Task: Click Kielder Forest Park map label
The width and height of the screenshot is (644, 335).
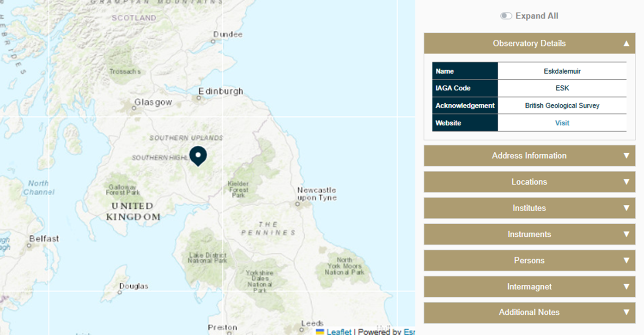Action: point(238,190)
